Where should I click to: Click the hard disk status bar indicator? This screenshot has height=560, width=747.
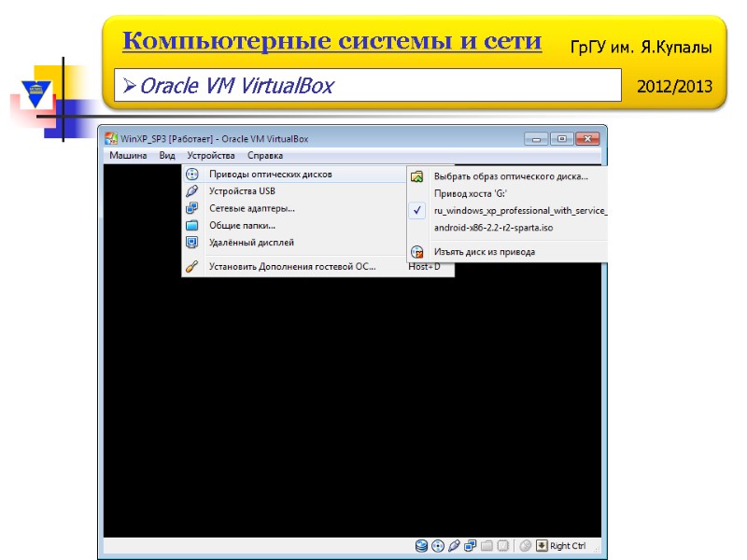(x=421, y=546)
